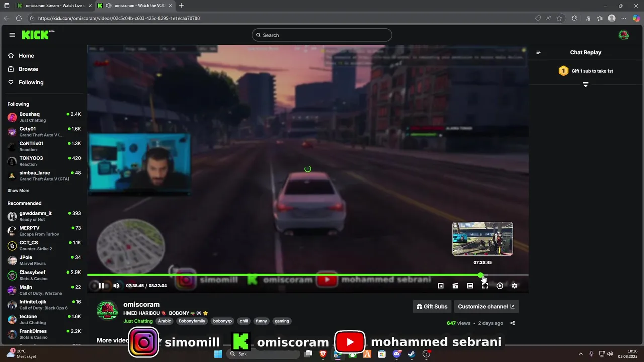The image size is (644, 362).
Task: Open gawddamm_it recommended channel
Action: point(44,216)
